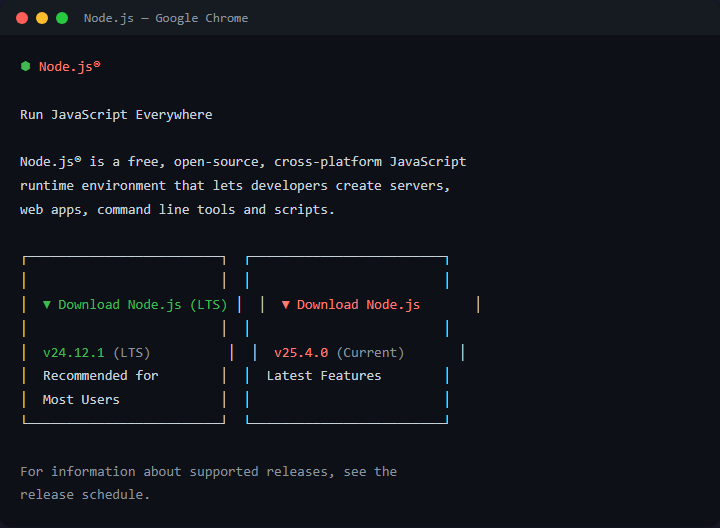This screenshot has width=720, height=528.
Task: Select version v24.12.1 text
Action: (73, 353)
